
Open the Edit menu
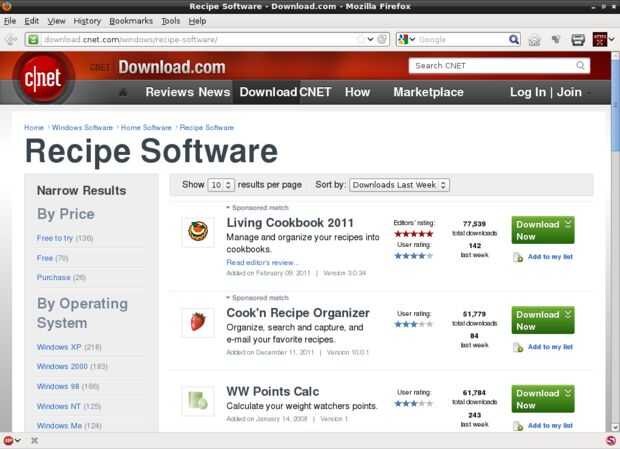(x=32, y=21)
